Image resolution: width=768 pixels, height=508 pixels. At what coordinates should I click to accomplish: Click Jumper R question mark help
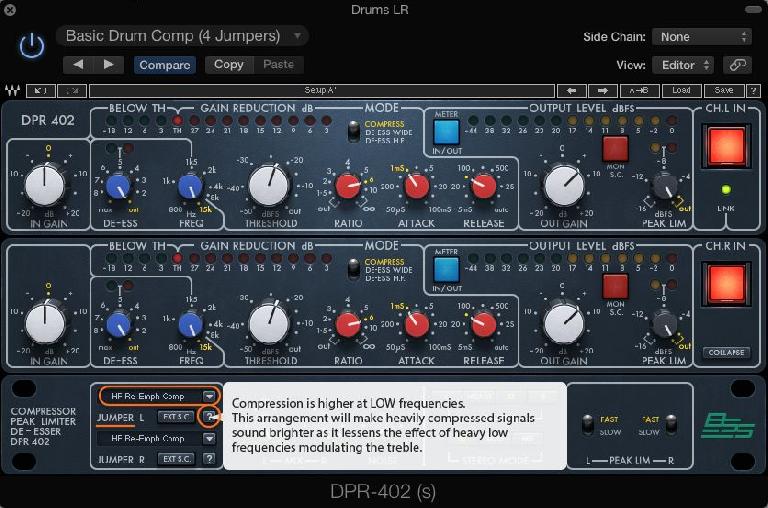[x=209, y=459]
